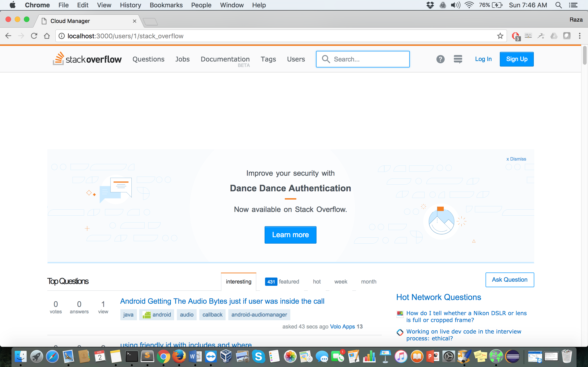Bookmark this page with the star icon
588x367 pixels.
(x=500, y=36)
